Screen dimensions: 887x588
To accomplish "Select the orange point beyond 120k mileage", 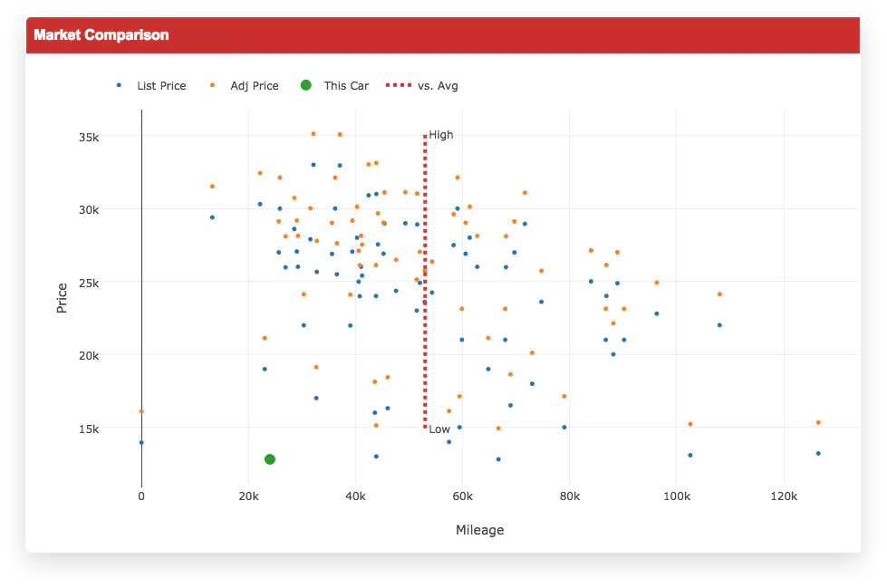I will click(818, 422).
